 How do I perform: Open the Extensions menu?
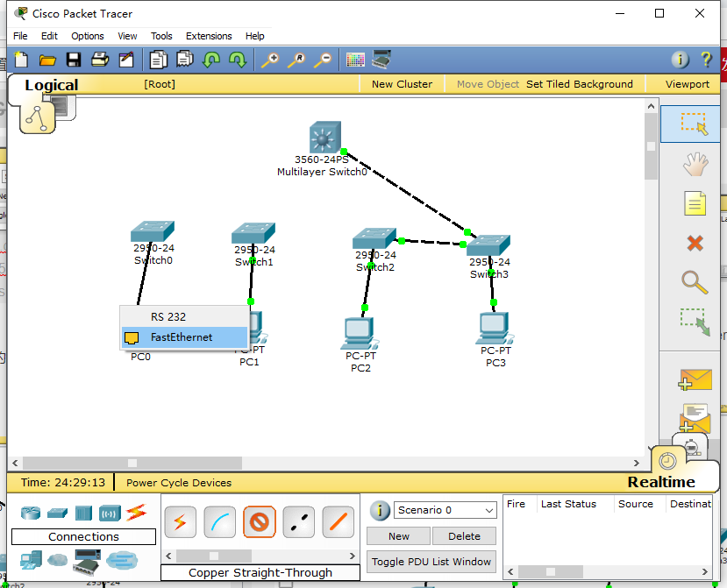click(209, 36)
